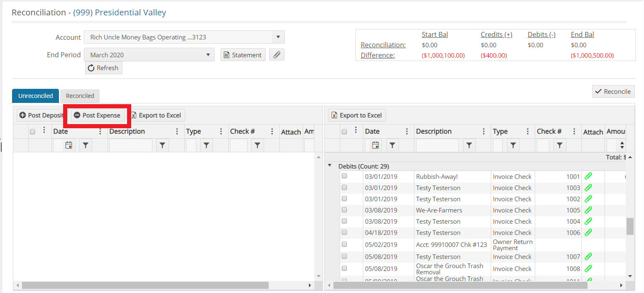Screen dimensions: 644x293
Task: Switch to the Unreconciled tab
Action: click(36, 96)
